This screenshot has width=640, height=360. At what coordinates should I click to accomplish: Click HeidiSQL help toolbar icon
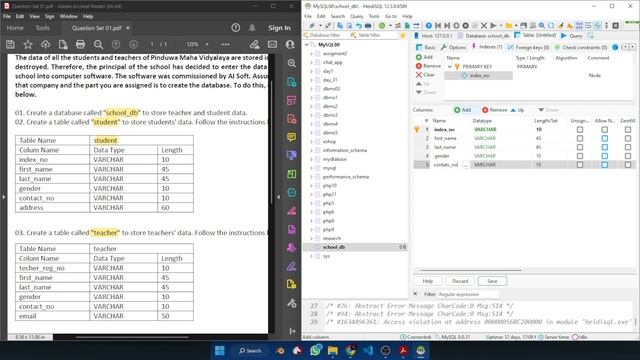click(x=429, y=25)
